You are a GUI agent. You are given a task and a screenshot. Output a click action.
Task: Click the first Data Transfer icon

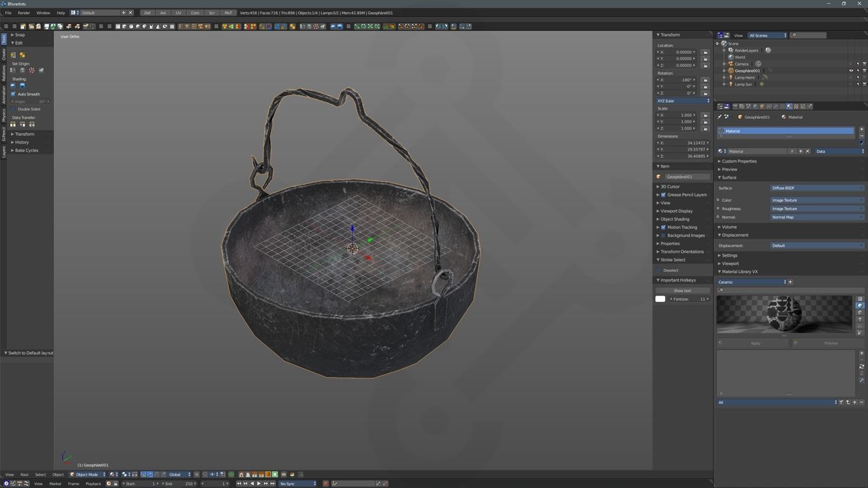[13, 125]
